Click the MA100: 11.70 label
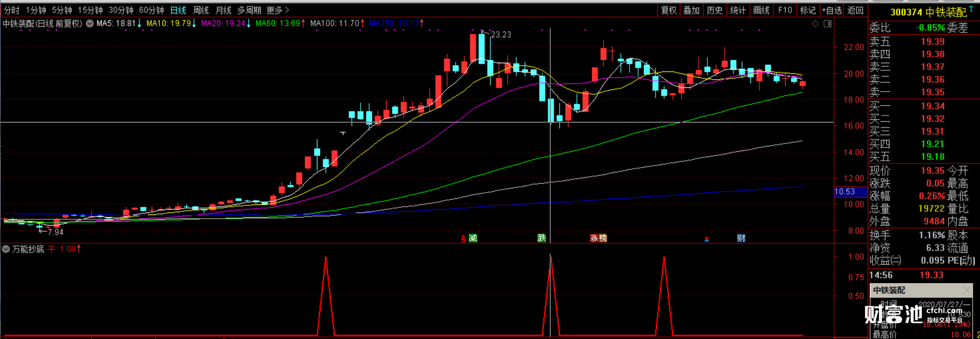This screenshot has height=339, width=980. 338,23
